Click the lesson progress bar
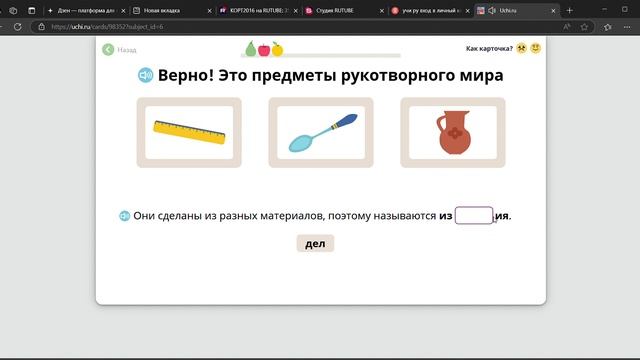This screenshot has height=360, width=640. pyautogui.click(x=321, y=56)
